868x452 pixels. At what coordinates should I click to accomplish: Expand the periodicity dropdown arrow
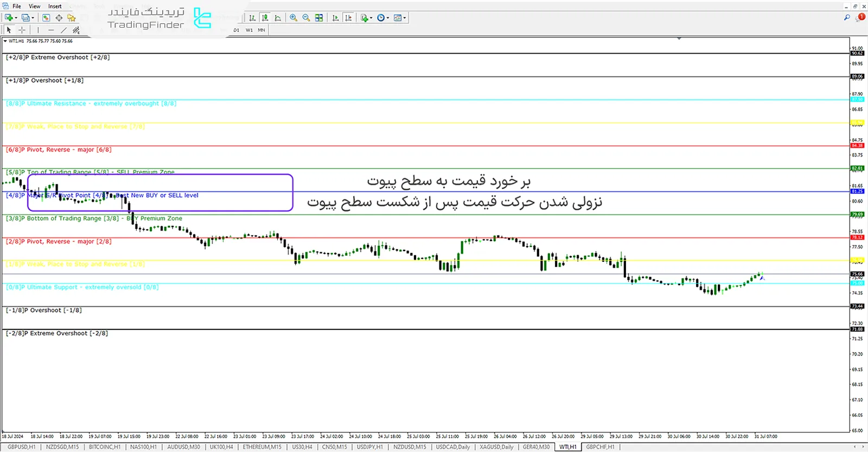pos(388,18)
